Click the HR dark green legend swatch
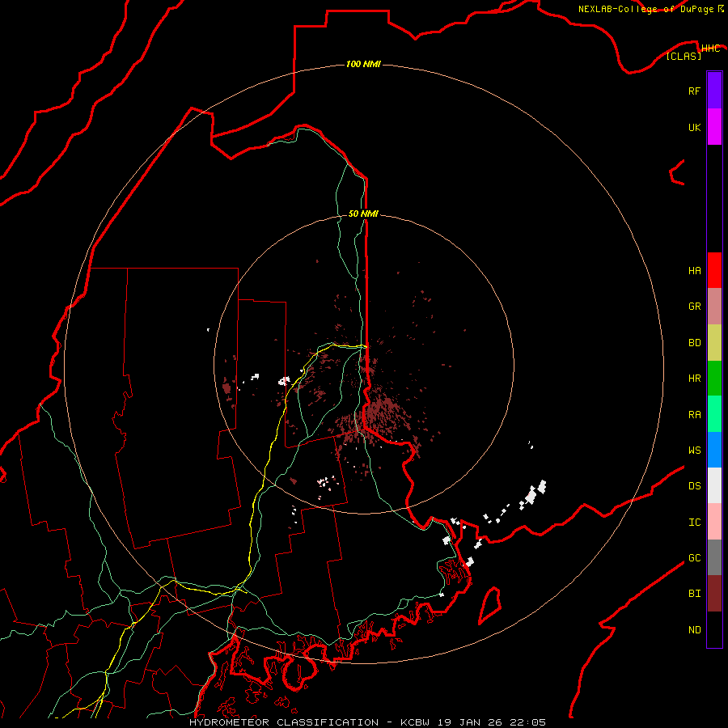The height and width of the screenshot is (728, 728). 714,379
